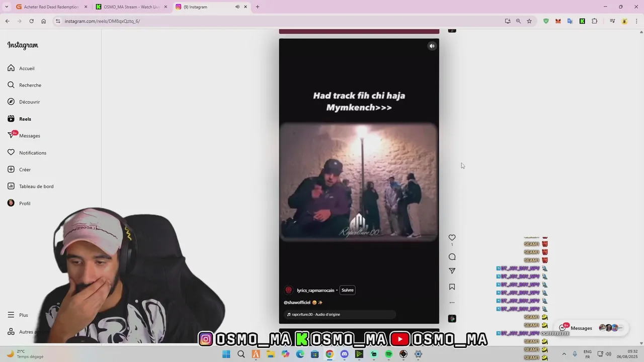The image size is (644, 362).
Task: Open the Kick extension icon
Action: coord(582,21)
